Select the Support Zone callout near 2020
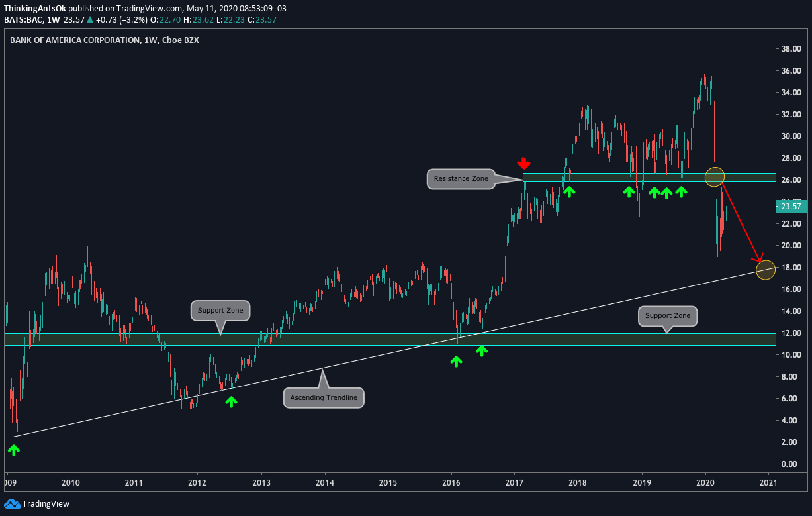The width and height of the screenshot is (812, 516). tap(668, 315)
